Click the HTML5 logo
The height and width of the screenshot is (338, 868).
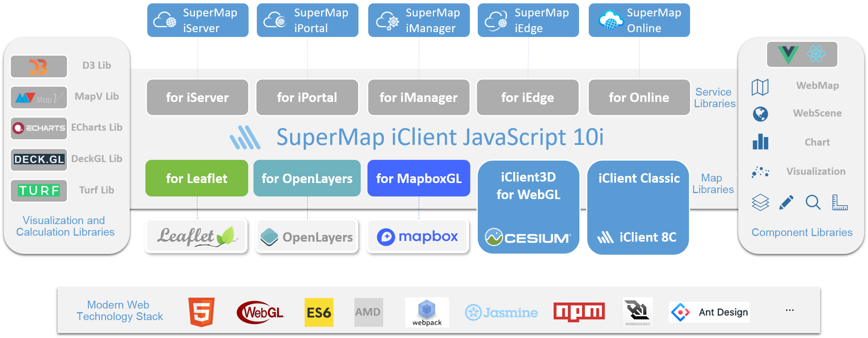pyautogui.click(x=201, y=312)
